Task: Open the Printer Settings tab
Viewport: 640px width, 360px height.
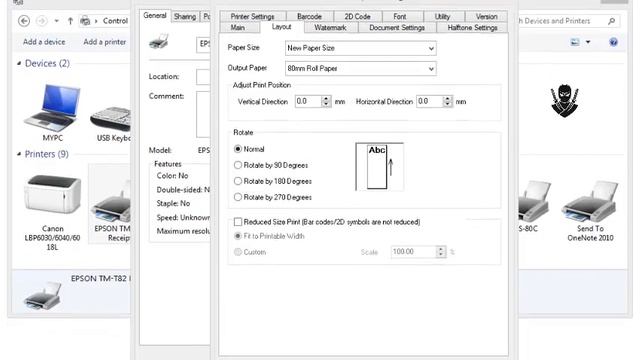Action: click(253, 16)
